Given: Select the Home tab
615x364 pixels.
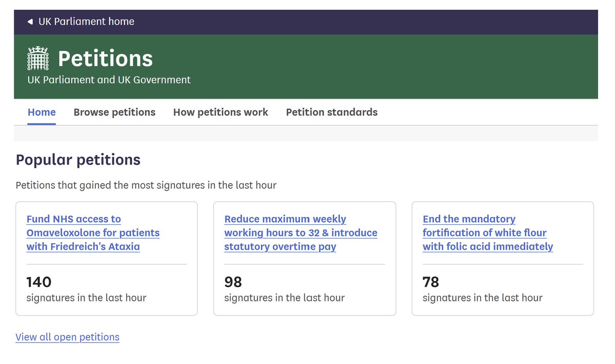Looking at the screenshot, I should 42,112.
